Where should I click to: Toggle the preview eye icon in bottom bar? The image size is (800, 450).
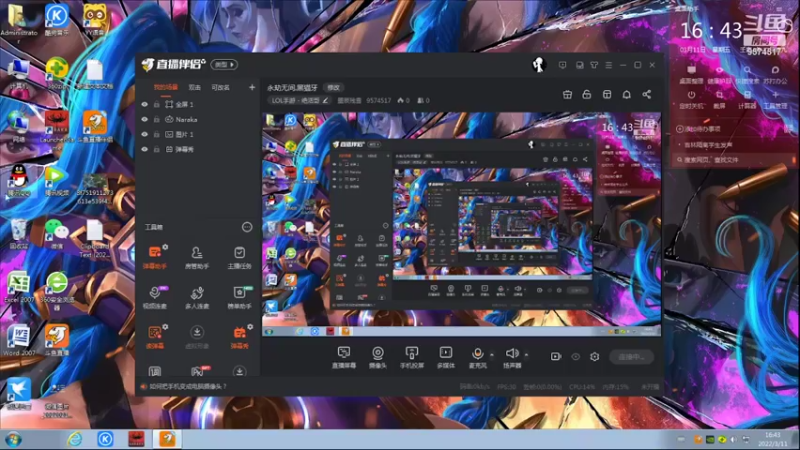click(576, 357)
